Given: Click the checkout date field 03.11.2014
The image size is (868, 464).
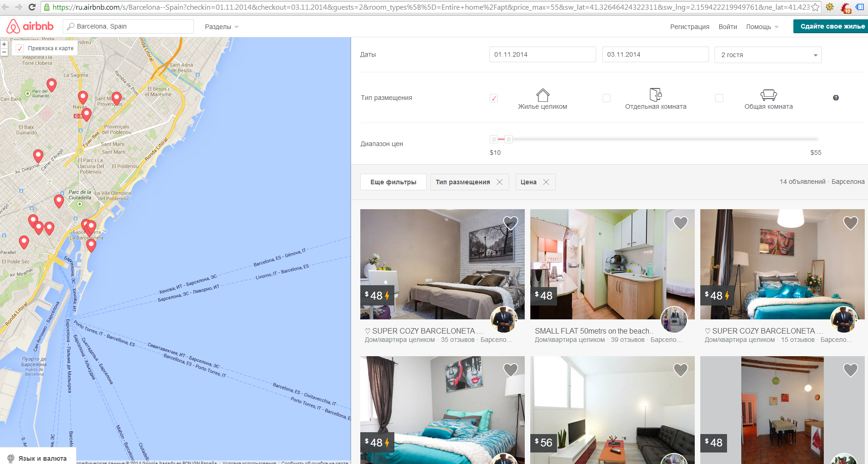Looking at the screenshot, I should pos(656,54).
